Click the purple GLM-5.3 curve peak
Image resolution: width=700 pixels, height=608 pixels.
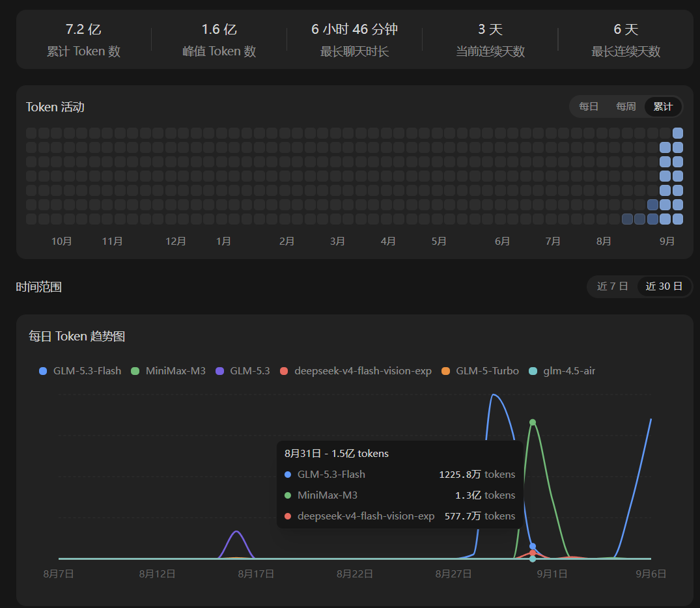coord(236,531)
